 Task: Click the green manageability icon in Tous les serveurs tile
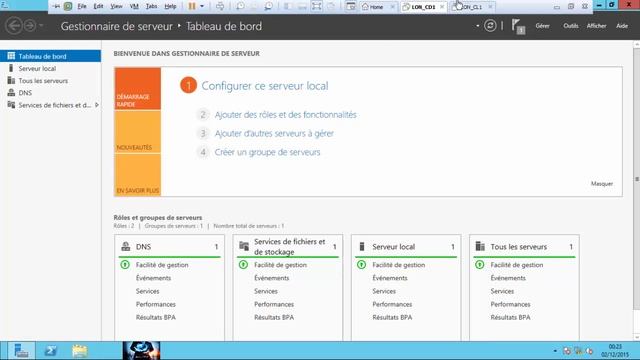coord(480,264)
